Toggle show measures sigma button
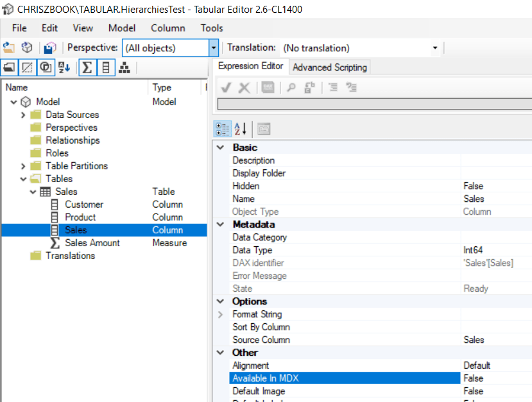This screenshot has height=402, width=532. (x=87, y=67)
